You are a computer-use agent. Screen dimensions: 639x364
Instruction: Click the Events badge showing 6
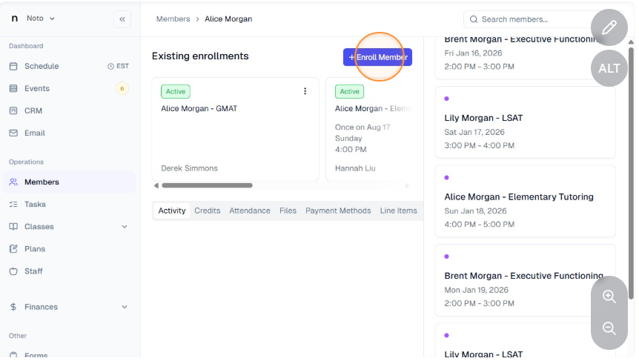(122, 88)
